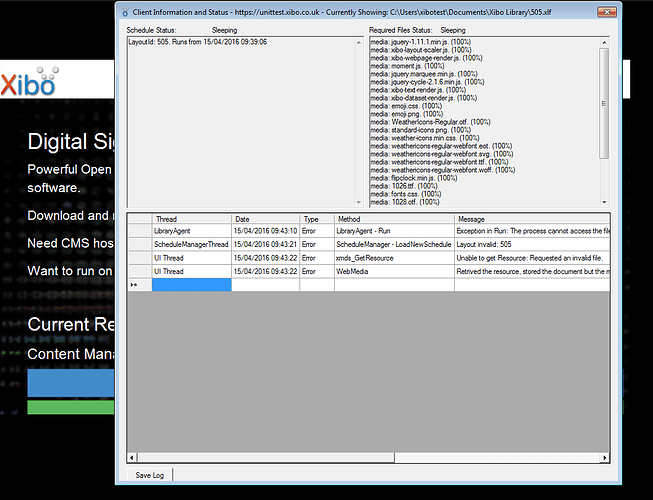Close the Client Information and Status window
The height and width of the screenshot is (500, 653).
click(x=606, y=12)
